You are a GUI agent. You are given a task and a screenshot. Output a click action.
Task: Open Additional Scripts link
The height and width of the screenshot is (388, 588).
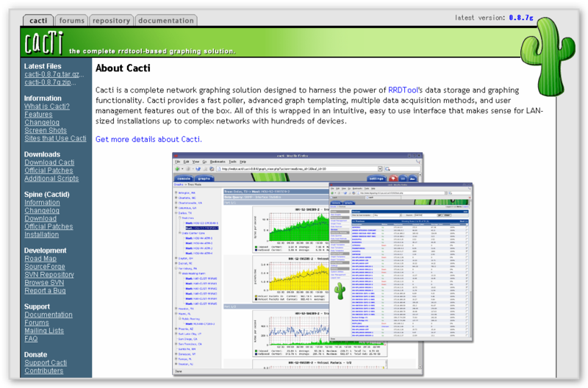click(x=51, y=179)
